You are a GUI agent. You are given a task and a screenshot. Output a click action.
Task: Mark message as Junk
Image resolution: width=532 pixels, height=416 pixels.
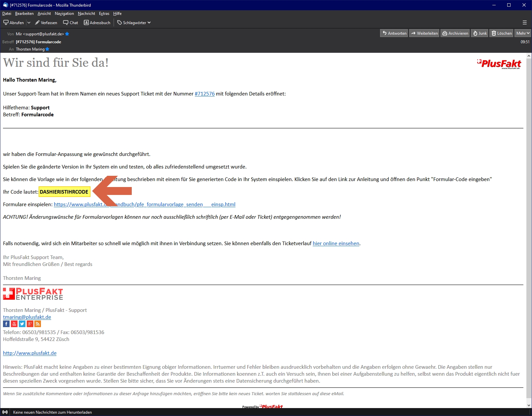479,33
